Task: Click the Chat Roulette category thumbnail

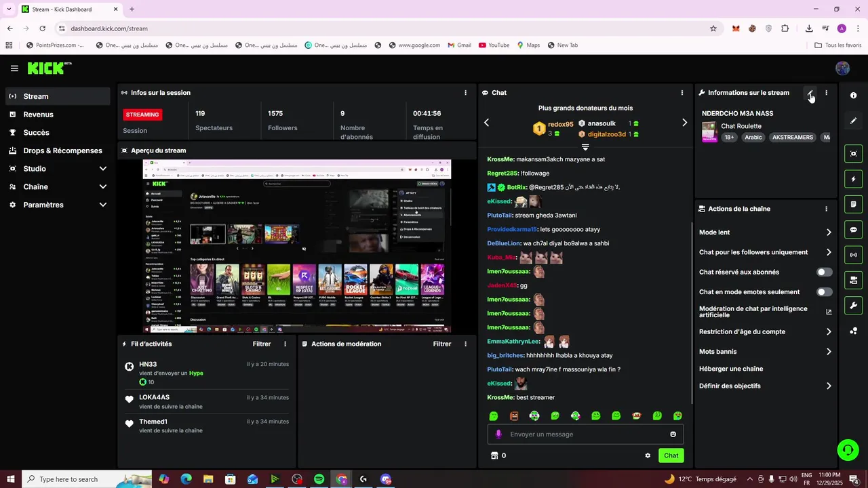Action: tap(709, 131)
